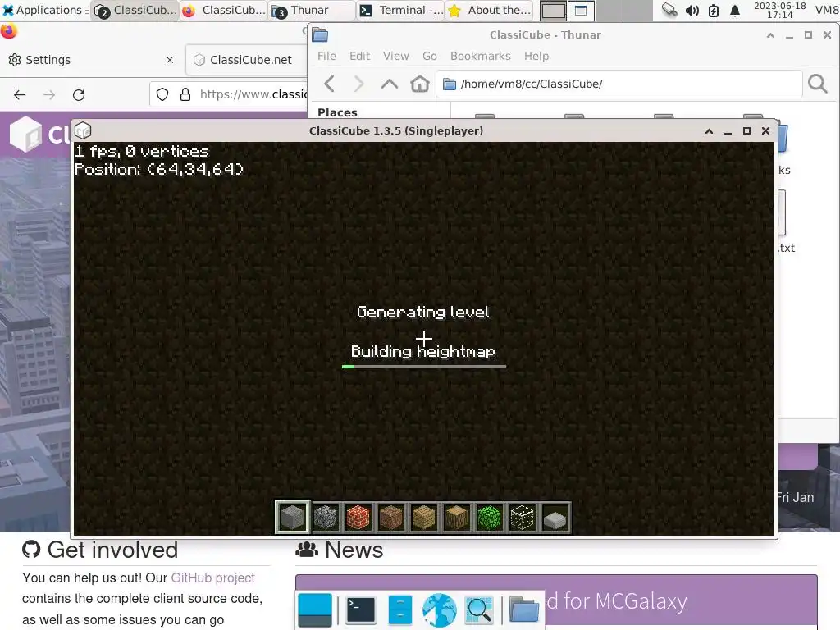Switch to About the… taskbar entry
Viewport: 840px width, 630px height.
click(x=489, y=10)
